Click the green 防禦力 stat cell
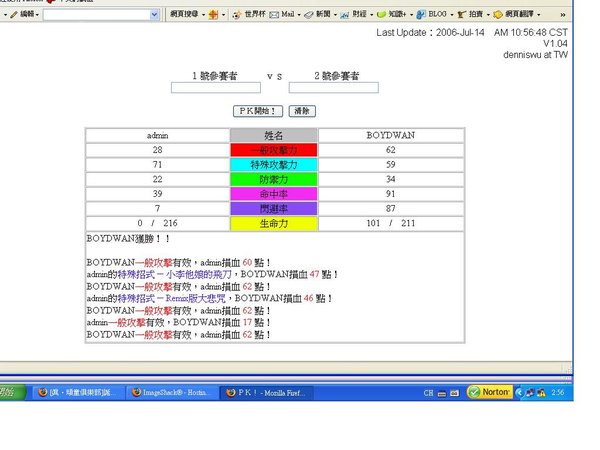 click(x=274, y=179)
